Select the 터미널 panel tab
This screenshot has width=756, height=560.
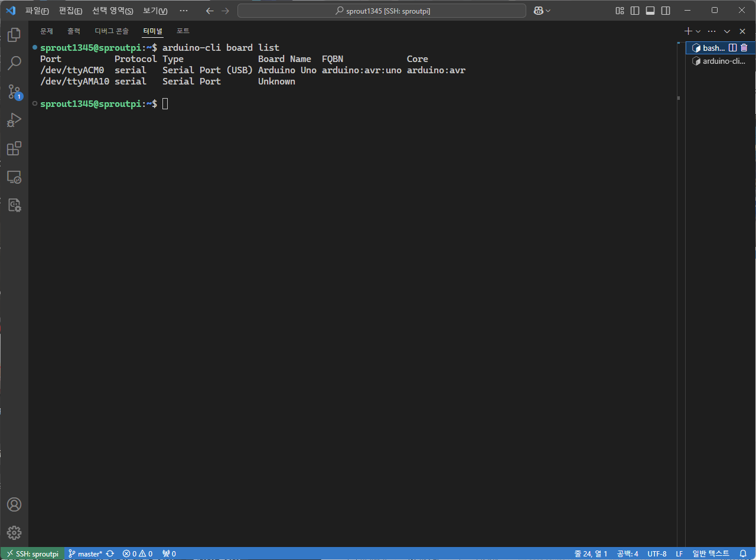coord(152,31)
